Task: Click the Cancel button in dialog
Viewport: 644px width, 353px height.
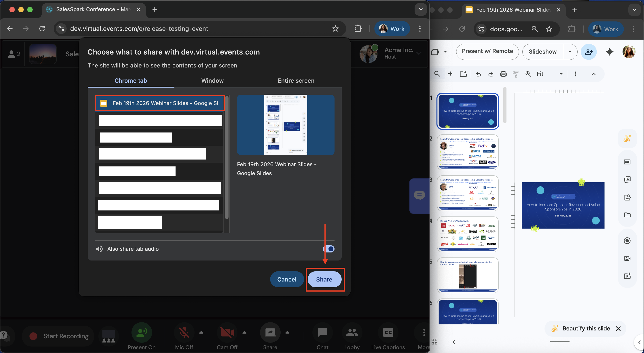Action: coord(286,279)
